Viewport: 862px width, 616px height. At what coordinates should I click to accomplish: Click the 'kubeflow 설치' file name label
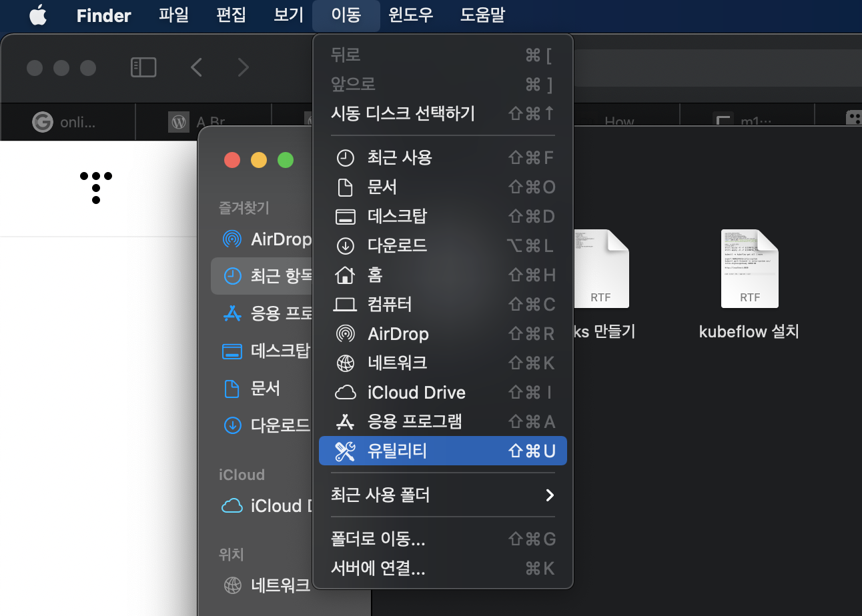pos(749,331)
